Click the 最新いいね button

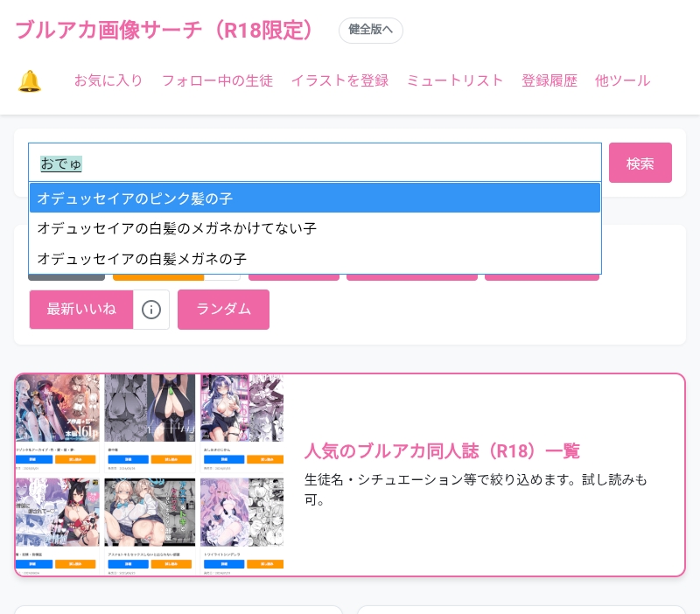tap(81, 310)
